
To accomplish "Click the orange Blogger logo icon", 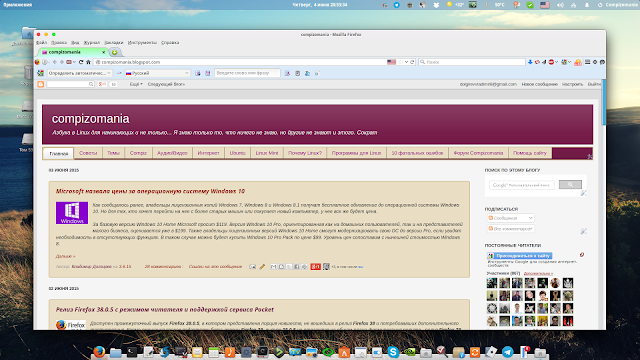I will click(40, 84).
